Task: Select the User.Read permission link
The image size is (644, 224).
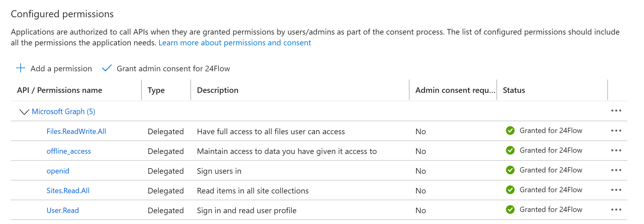Action: tap(63, 210)
